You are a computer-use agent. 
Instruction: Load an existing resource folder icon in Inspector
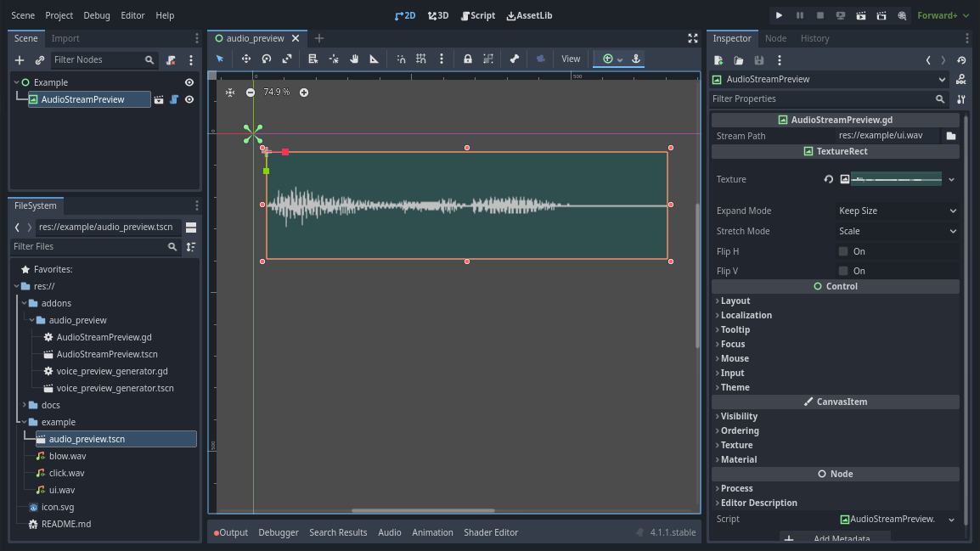click(738, 60)
